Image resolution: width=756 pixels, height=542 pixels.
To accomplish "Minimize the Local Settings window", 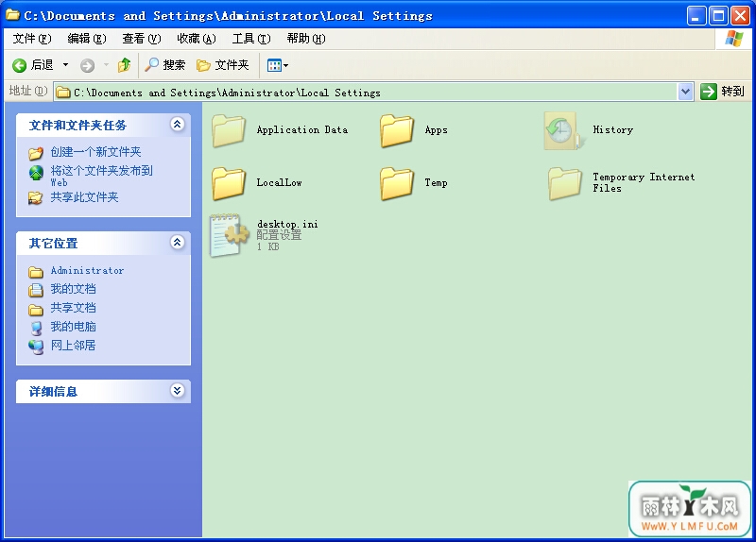I will [x=696, y=16].
